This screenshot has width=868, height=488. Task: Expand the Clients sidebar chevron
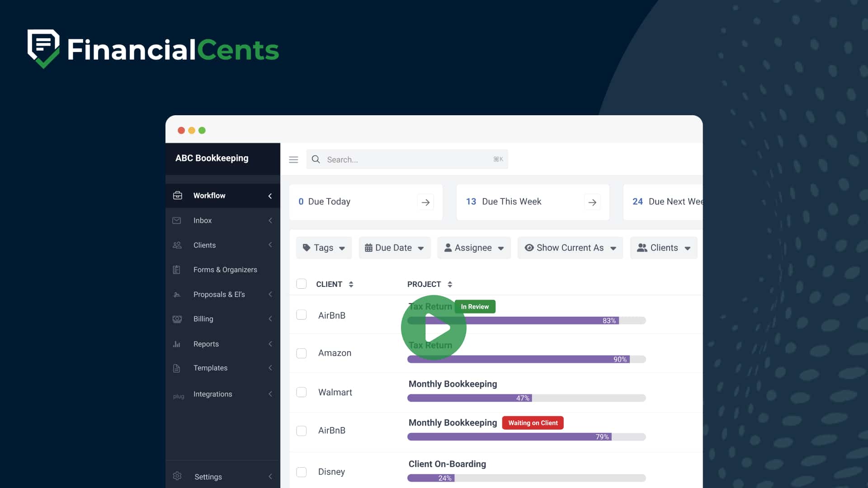[270, 245]
